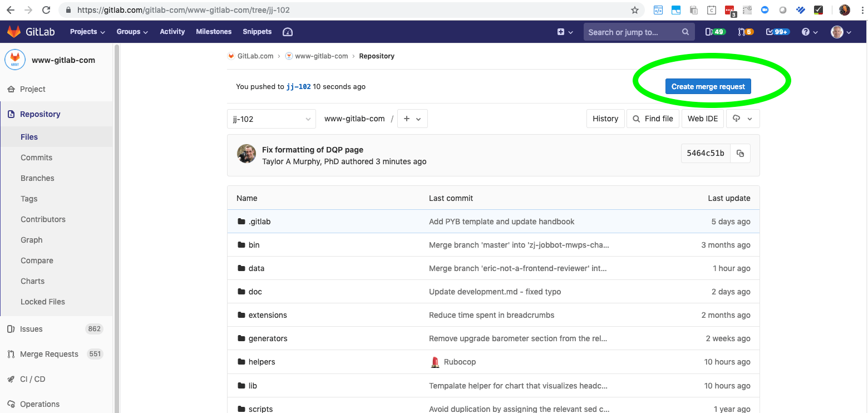
Task: Click the folder icon next to data
Action: 241,268
